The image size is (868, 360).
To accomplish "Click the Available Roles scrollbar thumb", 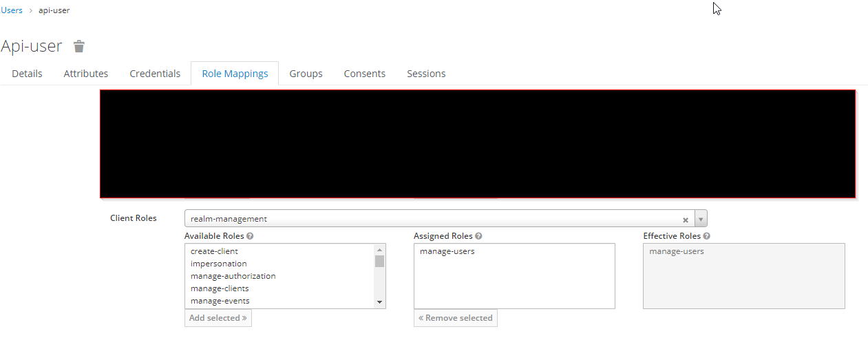I will coord(379,261).
